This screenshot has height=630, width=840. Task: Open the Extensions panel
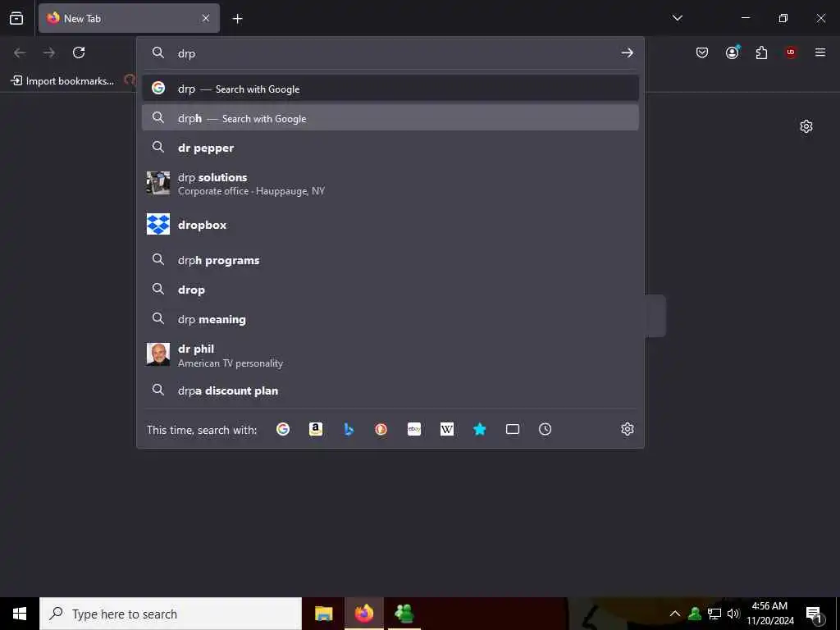point(761,52)
